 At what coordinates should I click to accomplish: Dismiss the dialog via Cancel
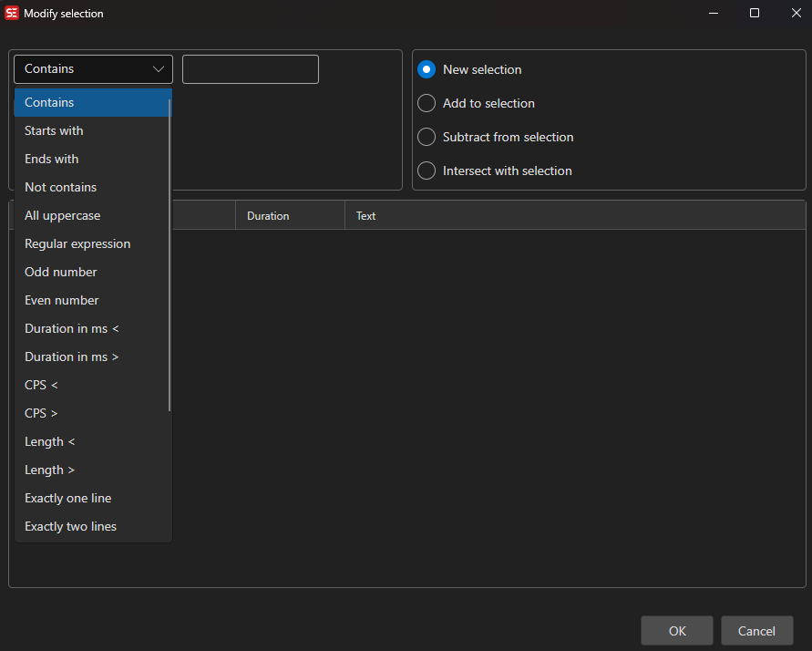756,630
